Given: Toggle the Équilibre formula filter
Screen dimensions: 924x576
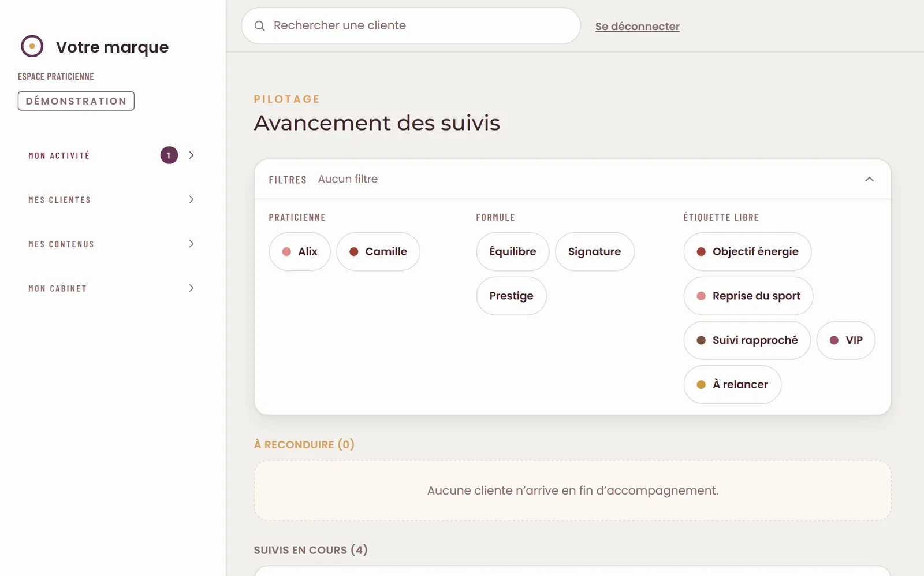Looking at the screenshot, I should click(x=513, y=252).
